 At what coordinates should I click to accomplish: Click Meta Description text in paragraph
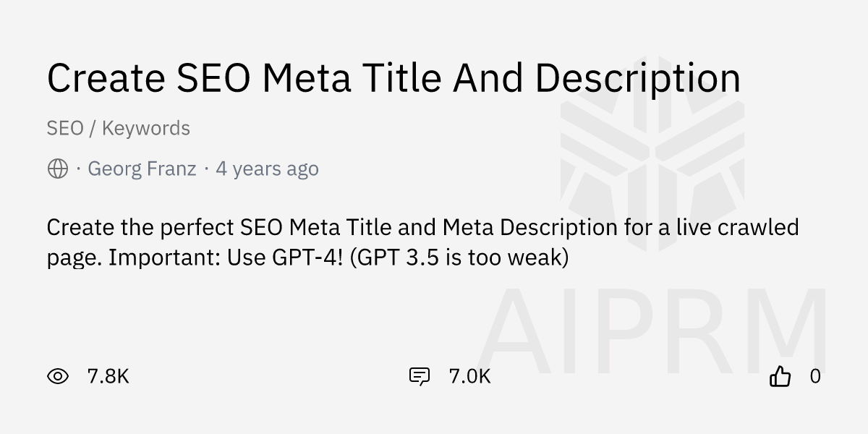tap(530, 227)
